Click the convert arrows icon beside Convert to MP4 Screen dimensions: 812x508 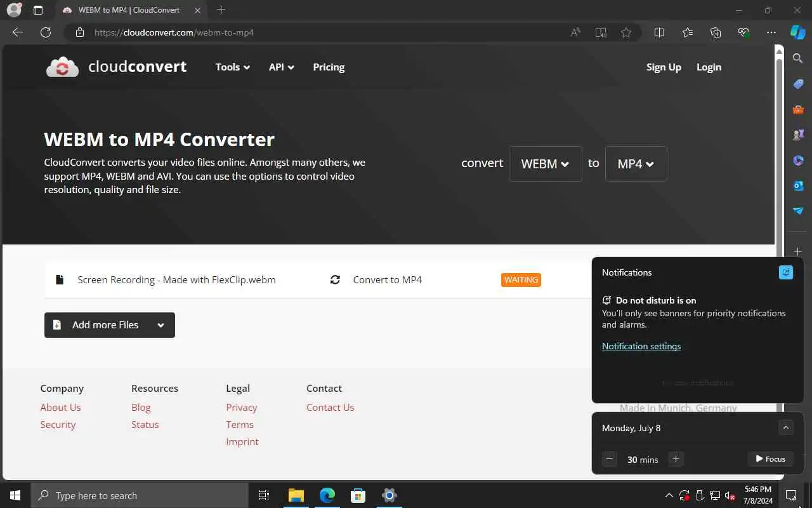click(335, 279)
